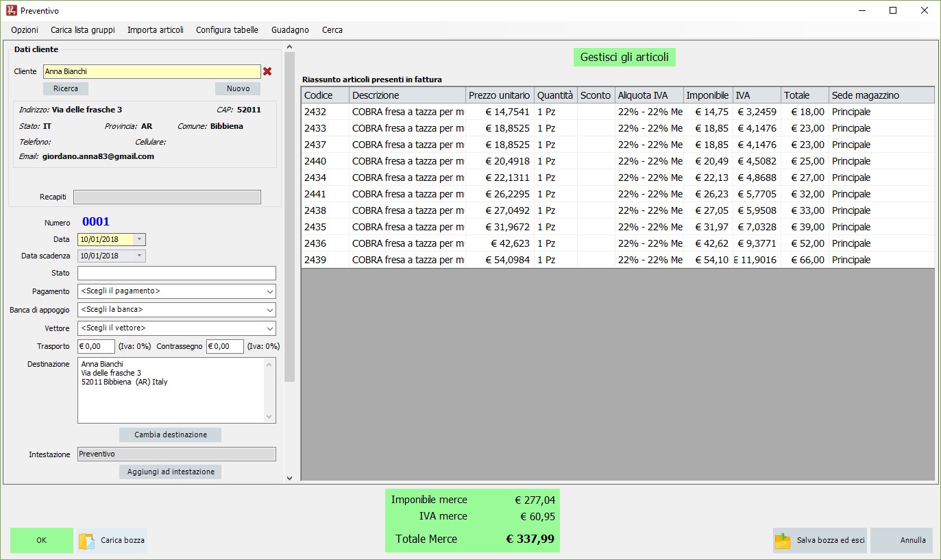
Task: Click Aggiungi ad intestazione button
Action: pyautogui.click(x=171, y=472)
